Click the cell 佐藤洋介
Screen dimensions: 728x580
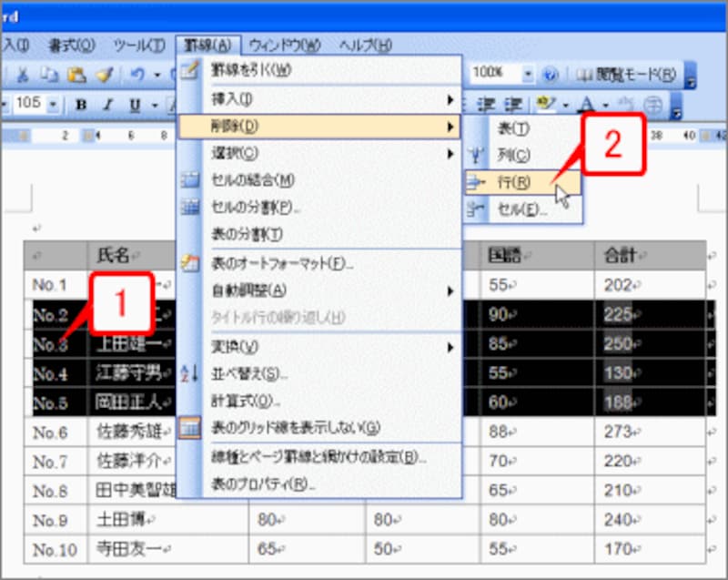pos(132,461)
